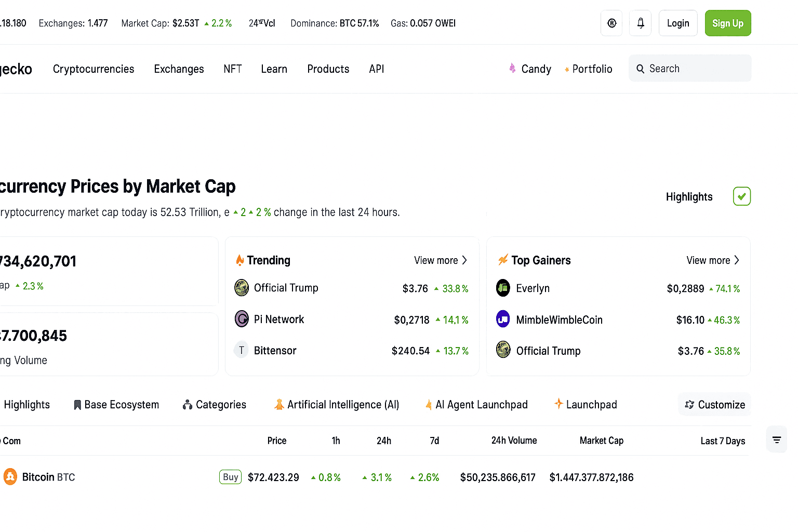Click the Customize button
Image resolution: width=798 pixels, height=532 pixels.
click(x=714, y=404)
